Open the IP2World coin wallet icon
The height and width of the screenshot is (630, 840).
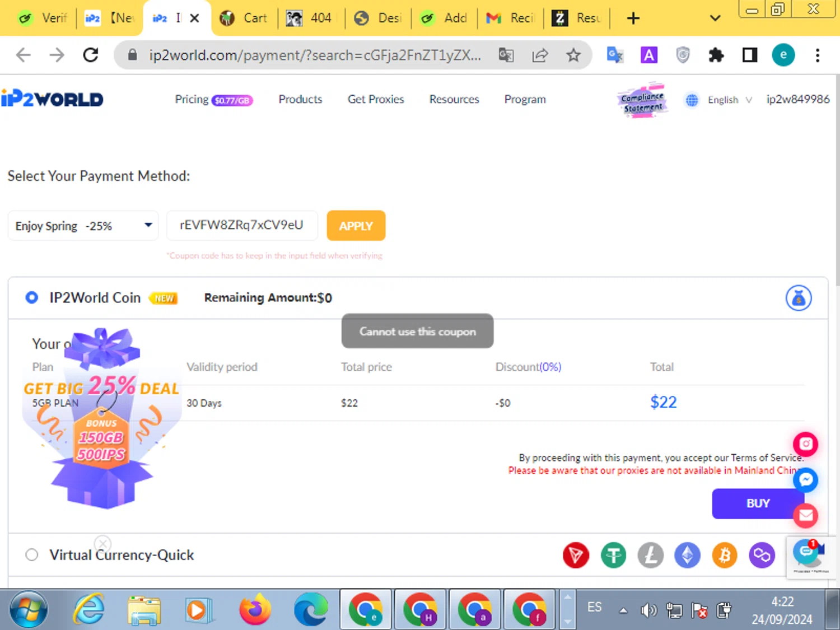click(799, 298)
